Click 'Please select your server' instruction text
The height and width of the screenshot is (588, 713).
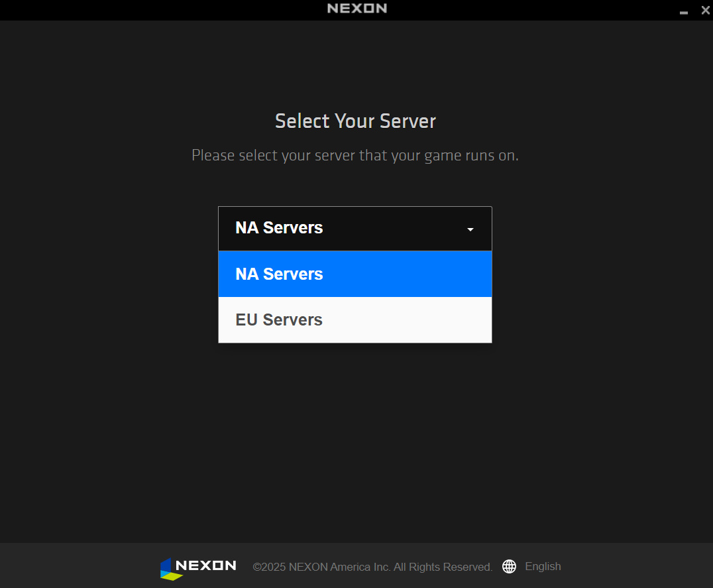tap(355, 156)
